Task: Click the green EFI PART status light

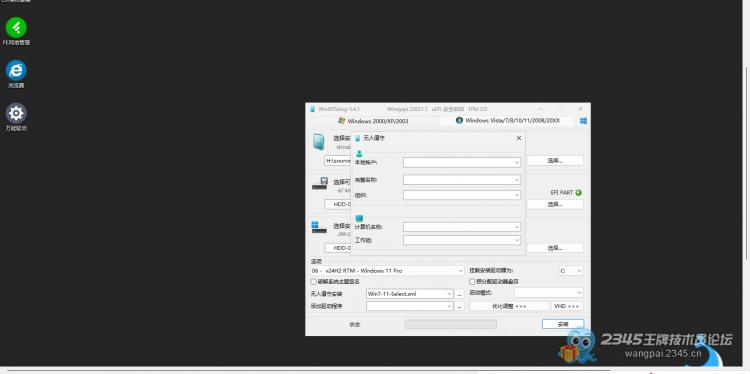Action: click(x=578, y=193)
